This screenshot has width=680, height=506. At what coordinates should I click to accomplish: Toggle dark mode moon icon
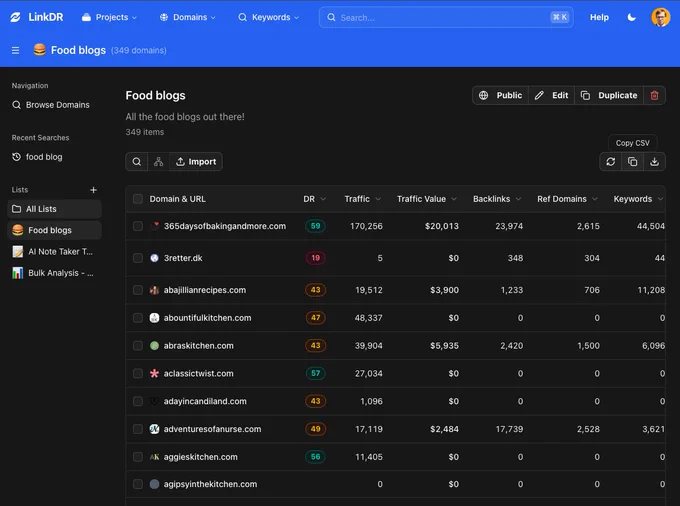pyautogui.click(x=631, y=17)
